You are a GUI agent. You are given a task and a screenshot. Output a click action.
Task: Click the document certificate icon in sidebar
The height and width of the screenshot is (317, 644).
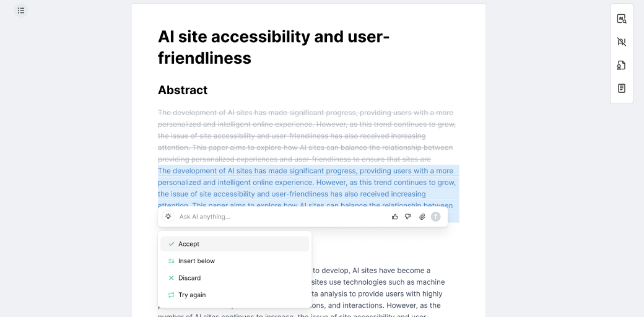click(621, 65)
